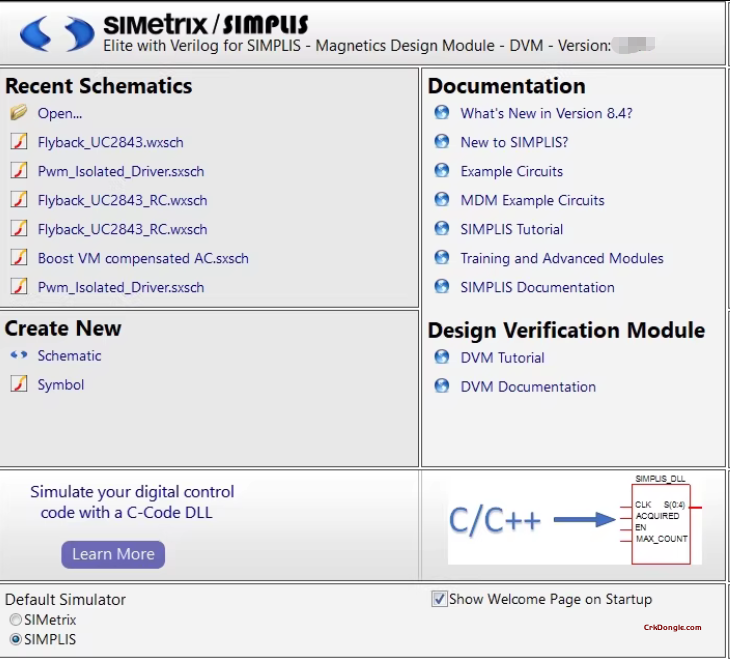Click the file icon beside Boost VM compensated AC.sxsch
Viewport: 730px width, 660px height.
pos(19,257)
